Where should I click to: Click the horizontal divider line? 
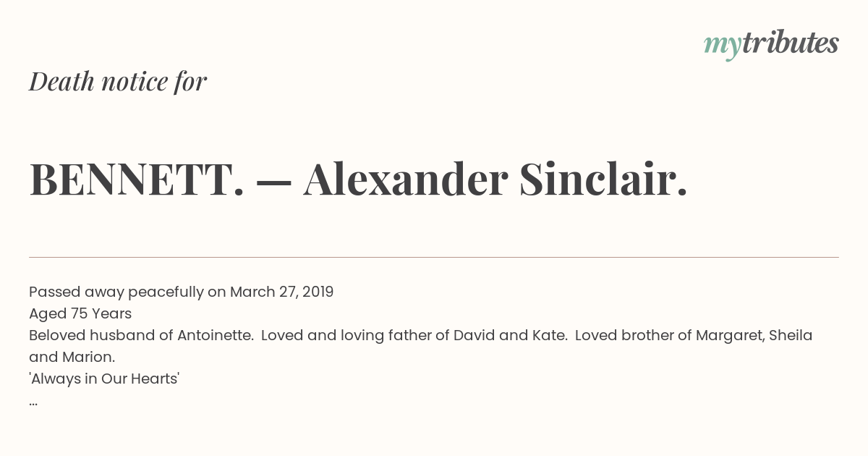pyautogui.click(x=434, y=257)
